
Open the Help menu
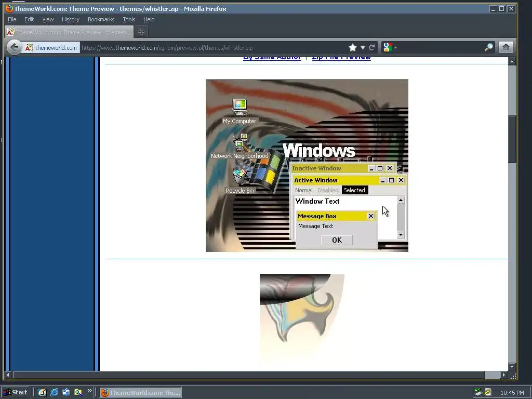[x=149, y=19]
